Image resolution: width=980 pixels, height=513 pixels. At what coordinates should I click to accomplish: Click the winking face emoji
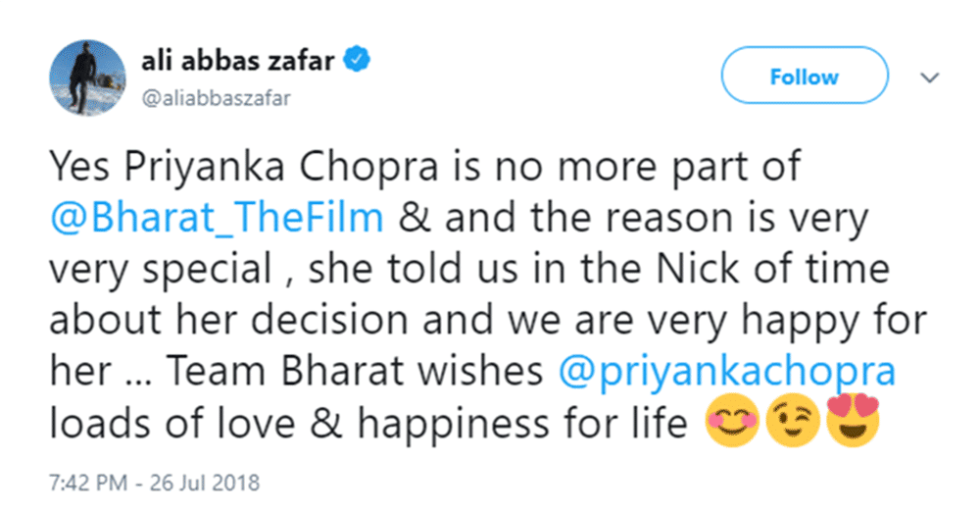click(x=791, y=425)
